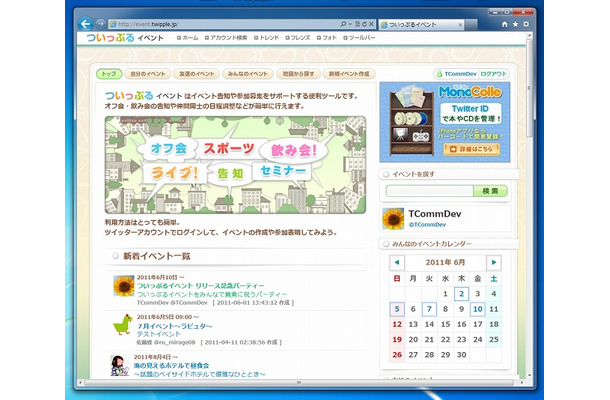The image size is (610, 400).
Task: Click the browser back arrow button
Action: point(85,24)
